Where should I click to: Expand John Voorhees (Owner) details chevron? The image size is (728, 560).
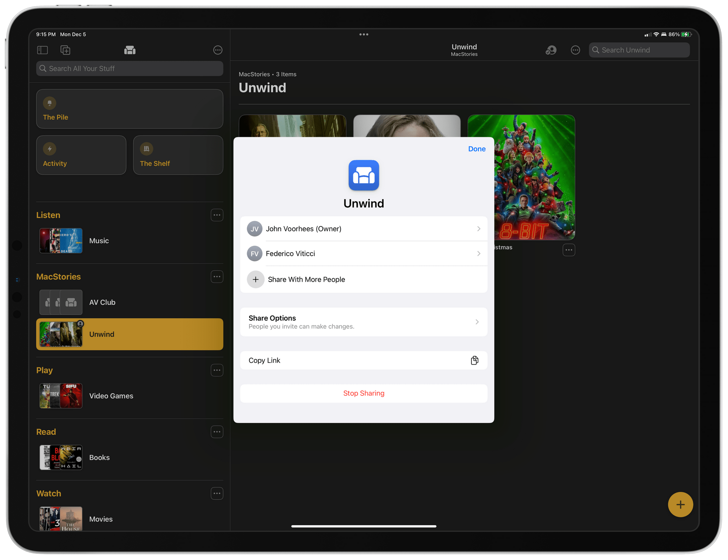coord(479,229)
